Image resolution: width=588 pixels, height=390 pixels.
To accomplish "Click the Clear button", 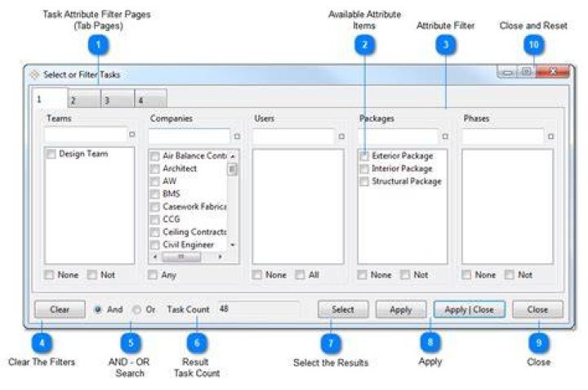I will (x=60, y=309).
